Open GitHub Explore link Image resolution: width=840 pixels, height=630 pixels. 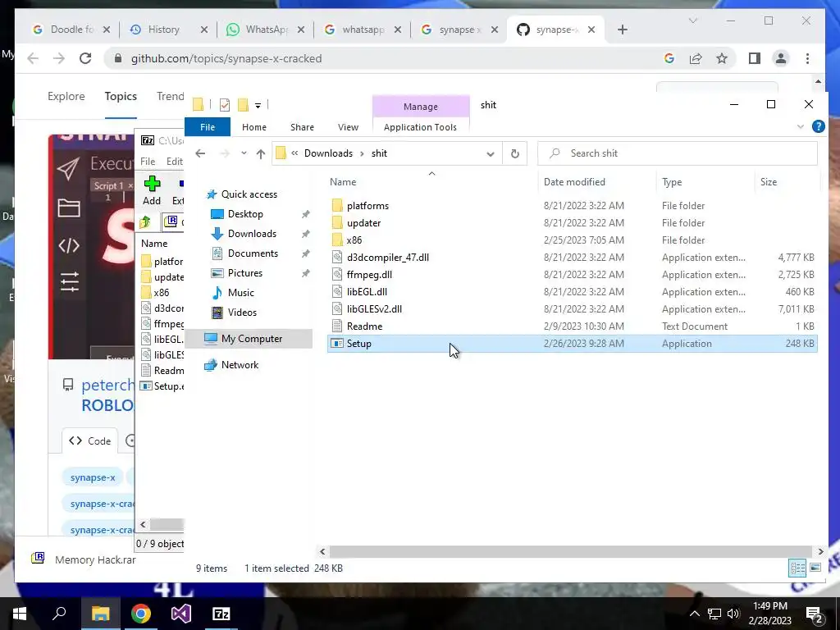tap(66, 97)
